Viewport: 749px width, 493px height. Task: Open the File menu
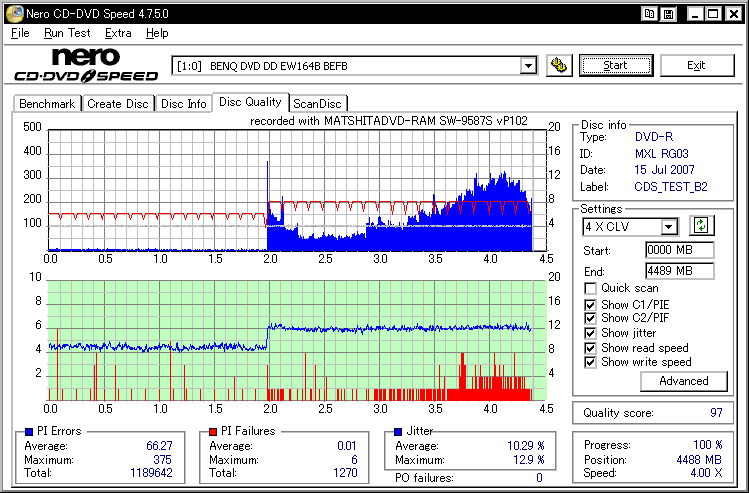click(20, 33)
